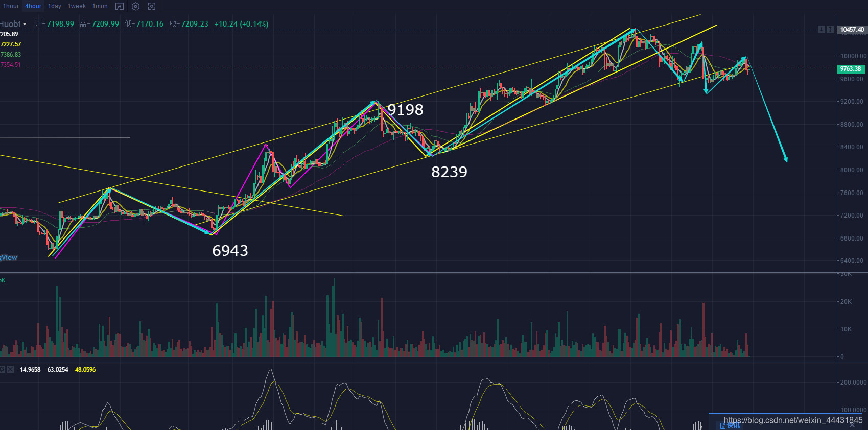The image size is (868, 430).
Task: Click the 6400.00 price axis label
Action: tap(852, 261)
